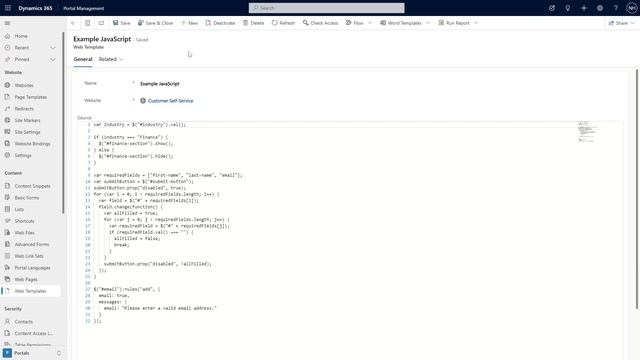Click the sidebar vertical scrollbar

click(x=63, y=122)
